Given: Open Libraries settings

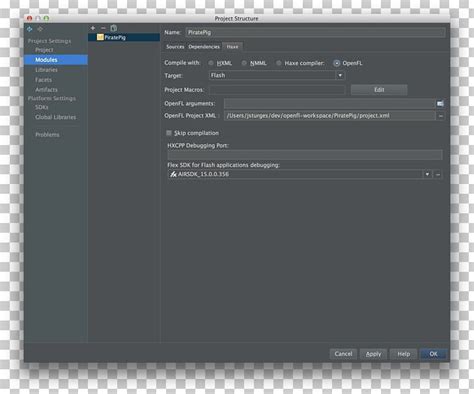Looking at the screenshot, I should pyautogui.click(x=46, y=70).
